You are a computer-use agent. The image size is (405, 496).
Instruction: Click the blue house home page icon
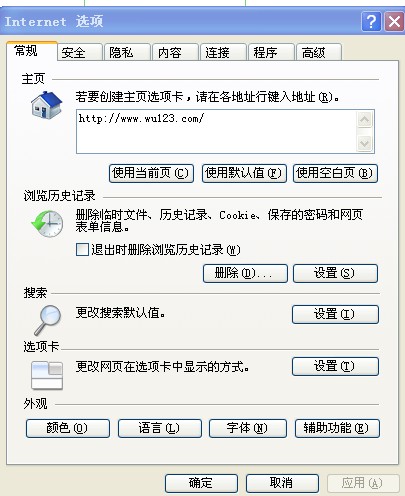pyautogui.click(x=47, y=105)
